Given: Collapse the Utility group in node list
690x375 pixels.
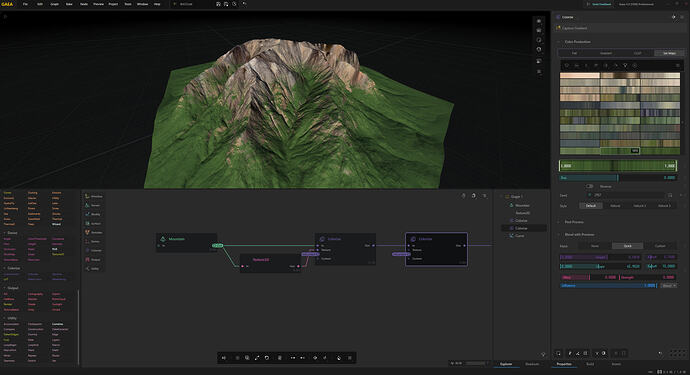Looking at the screenshot, I should click(x=4, y=318).
